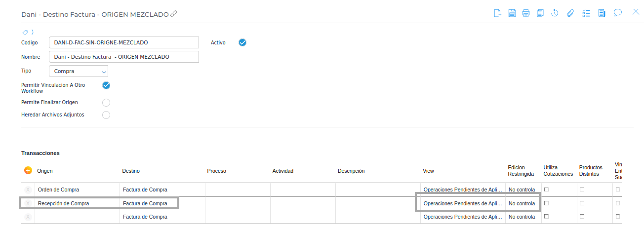This screenshot has height=229, width=644.
Task: Click the copy documents icon
Action: (540, 13)
